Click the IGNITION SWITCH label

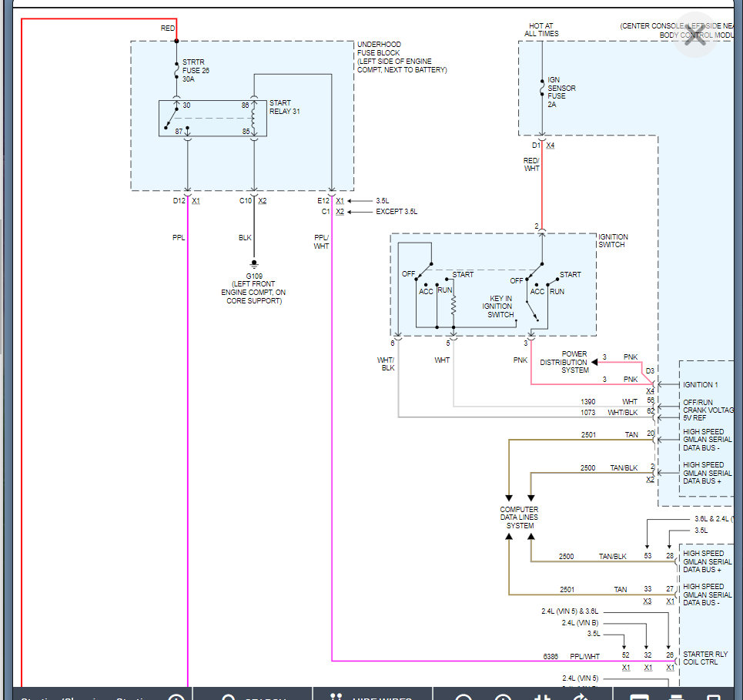613,241
